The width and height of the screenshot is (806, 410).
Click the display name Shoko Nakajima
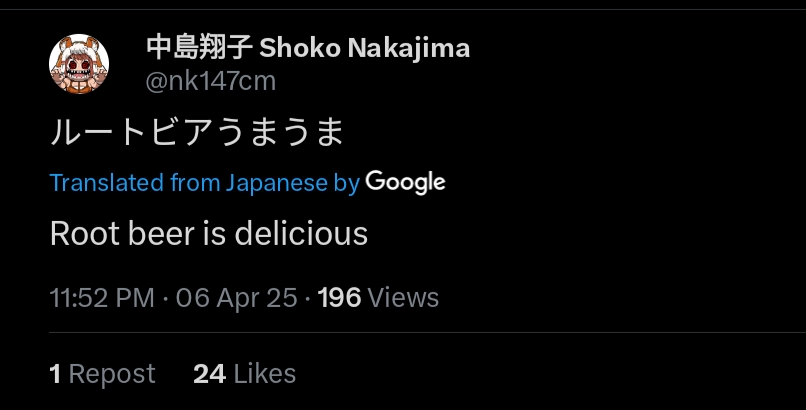tap(365, 48)
